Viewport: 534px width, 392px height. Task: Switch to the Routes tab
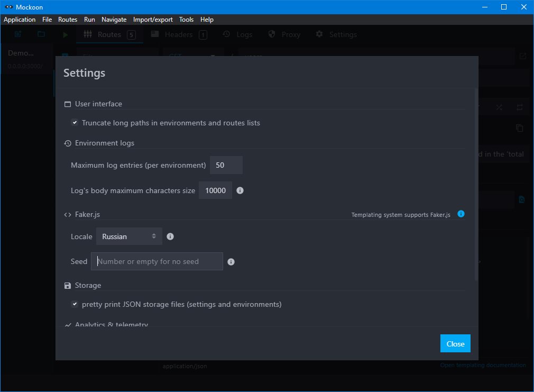click(x=109, y=34)
